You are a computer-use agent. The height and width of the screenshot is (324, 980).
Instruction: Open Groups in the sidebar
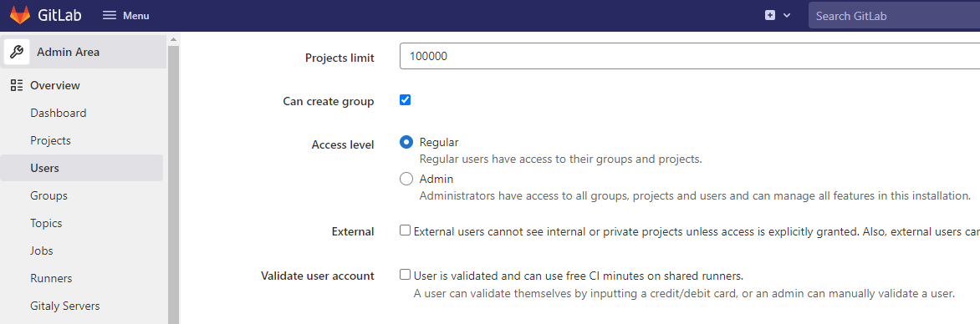[x=48, y=195]
